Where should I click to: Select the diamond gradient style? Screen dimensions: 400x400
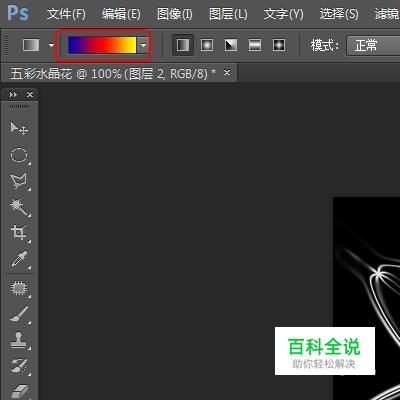click(x=279, y=45)
